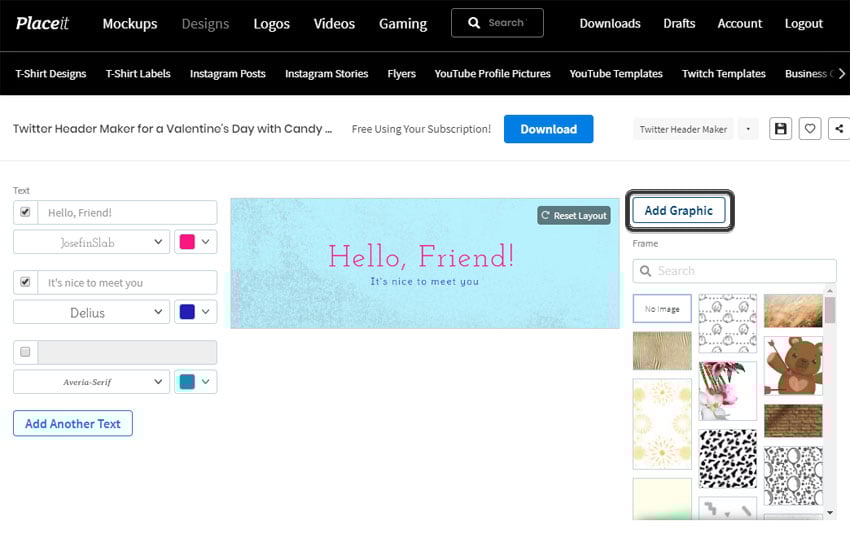Expand the teal color dropdown arrow
The image size is (850, 534).
pyautogui.click(x=205, y=382)
